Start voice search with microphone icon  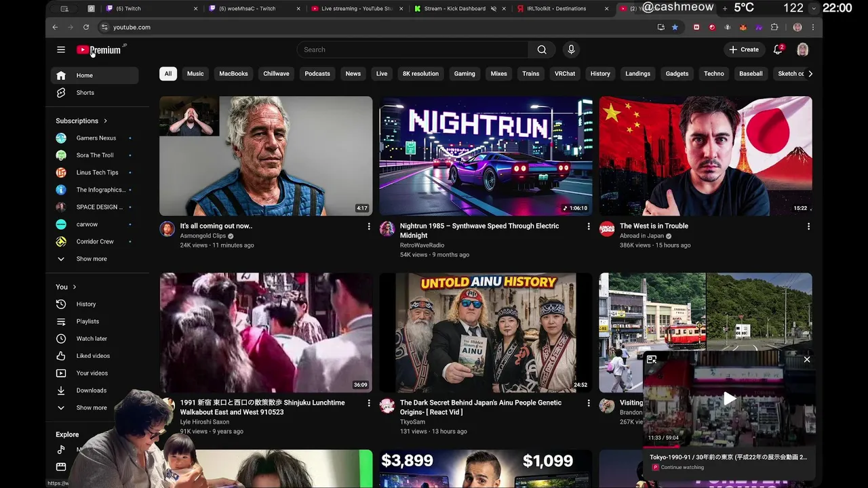point(571,49)
